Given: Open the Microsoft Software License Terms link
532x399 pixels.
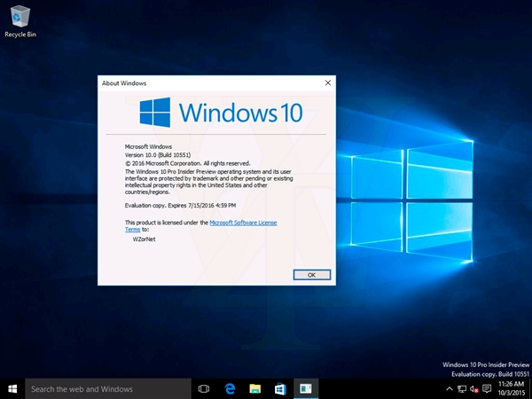Looking at the screenshot, I should click(243, 223).
